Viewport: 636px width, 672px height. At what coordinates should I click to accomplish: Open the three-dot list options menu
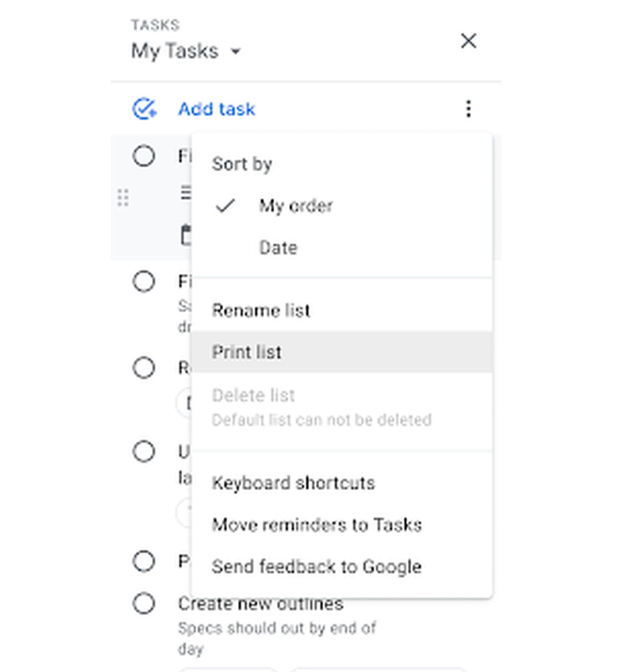(469, 109)
